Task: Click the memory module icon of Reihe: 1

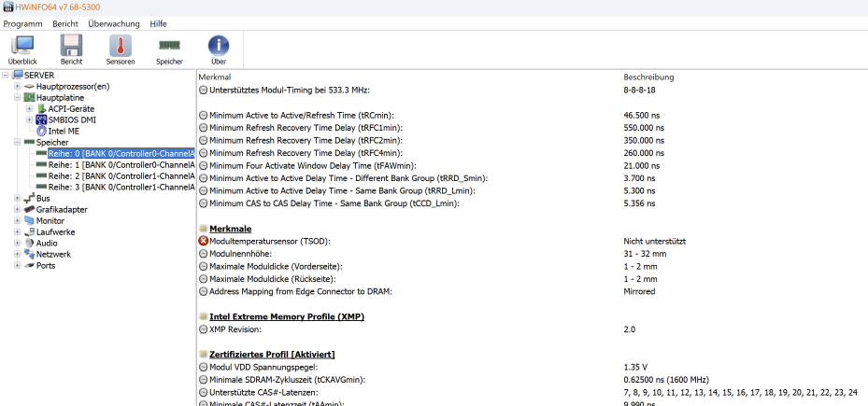Action: click(x=41, y=165)
